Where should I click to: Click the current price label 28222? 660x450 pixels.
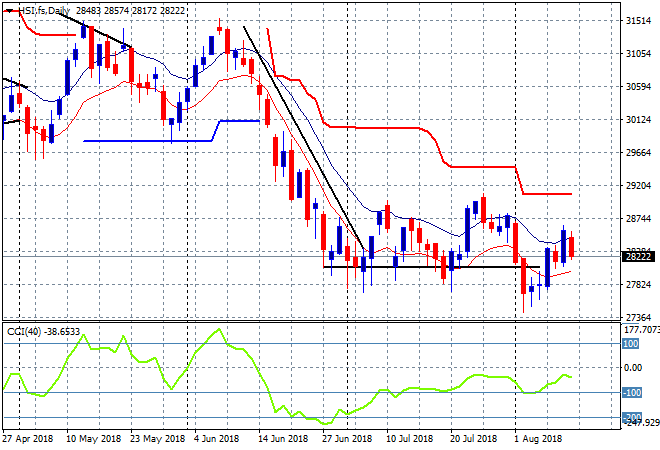point(638,256)
